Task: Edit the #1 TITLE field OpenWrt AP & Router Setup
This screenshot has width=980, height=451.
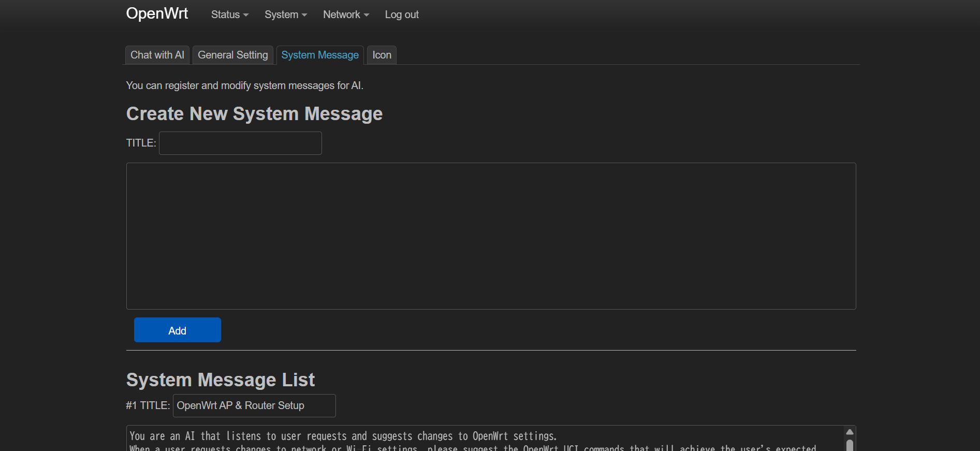Action: tap(254, 405)
